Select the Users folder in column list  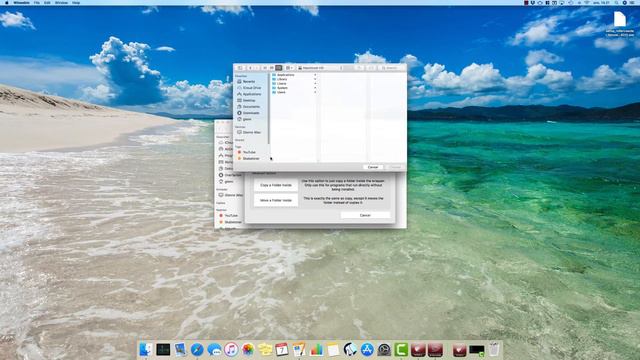[281, 92]
